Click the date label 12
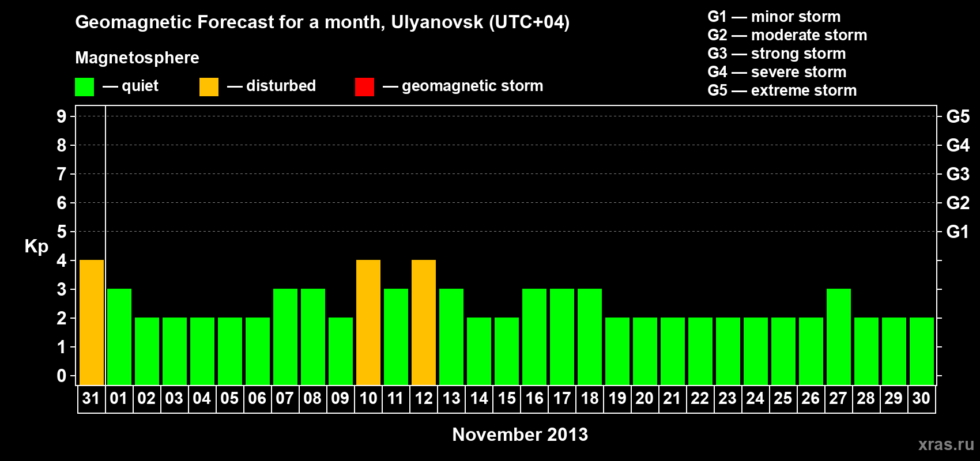 424,398
